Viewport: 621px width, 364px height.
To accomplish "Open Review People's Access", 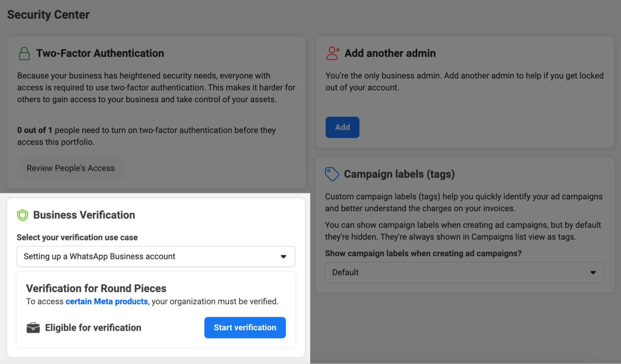I will tap(71, 168).
